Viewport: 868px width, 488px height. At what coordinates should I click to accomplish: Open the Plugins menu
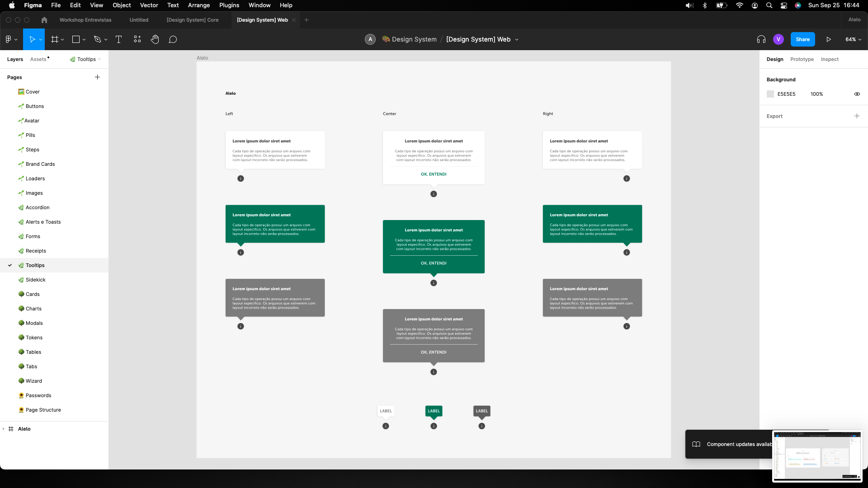(229, 5)
